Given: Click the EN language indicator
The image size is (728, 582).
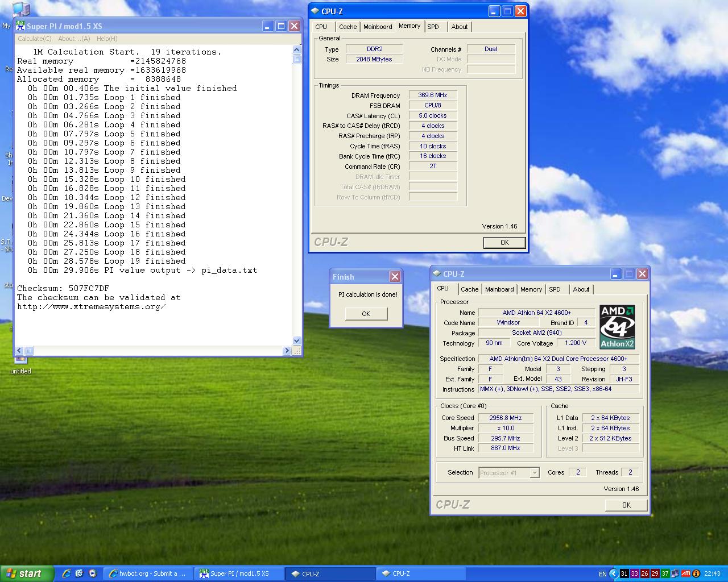Looking at the screenshot, I should pyautogui.click(x=602, y=574).
